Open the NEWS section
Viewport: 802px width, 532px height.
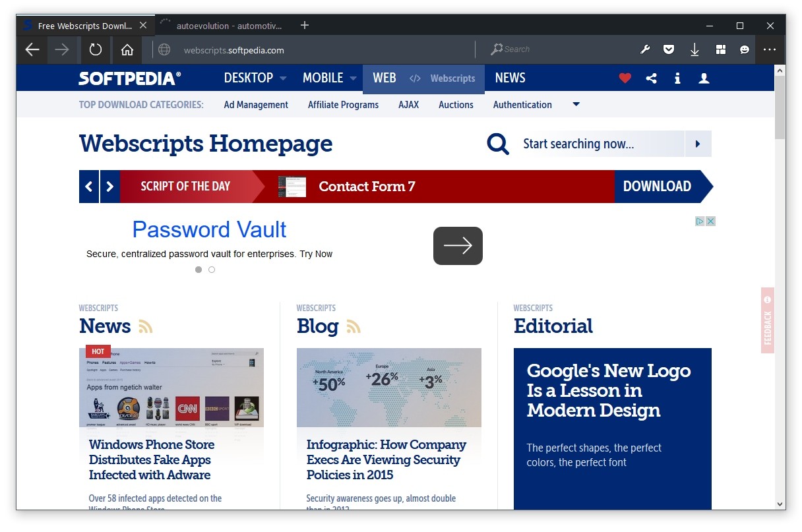click(x=510, y=78)
